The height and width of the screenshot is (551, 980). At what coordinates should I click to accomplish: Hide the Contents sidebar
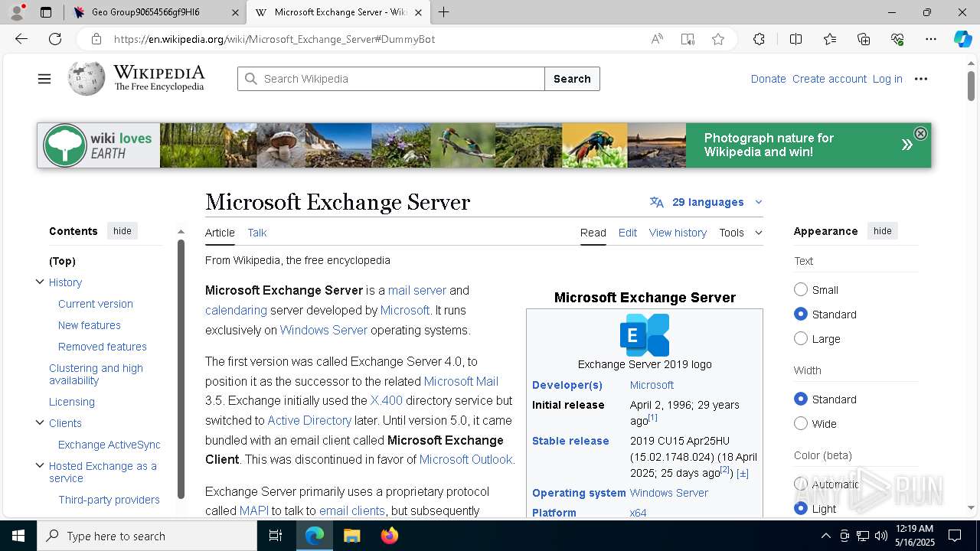[122, 231]
